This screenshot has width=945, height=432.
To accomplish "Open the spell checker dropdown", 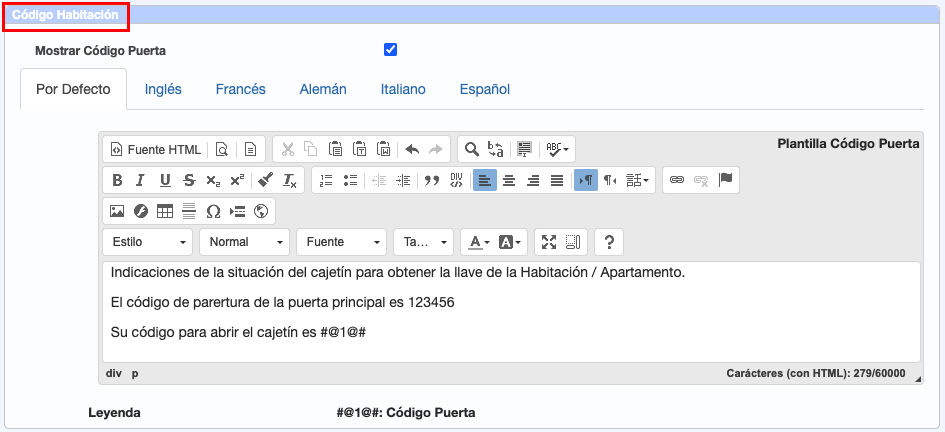I will [556, 149].
